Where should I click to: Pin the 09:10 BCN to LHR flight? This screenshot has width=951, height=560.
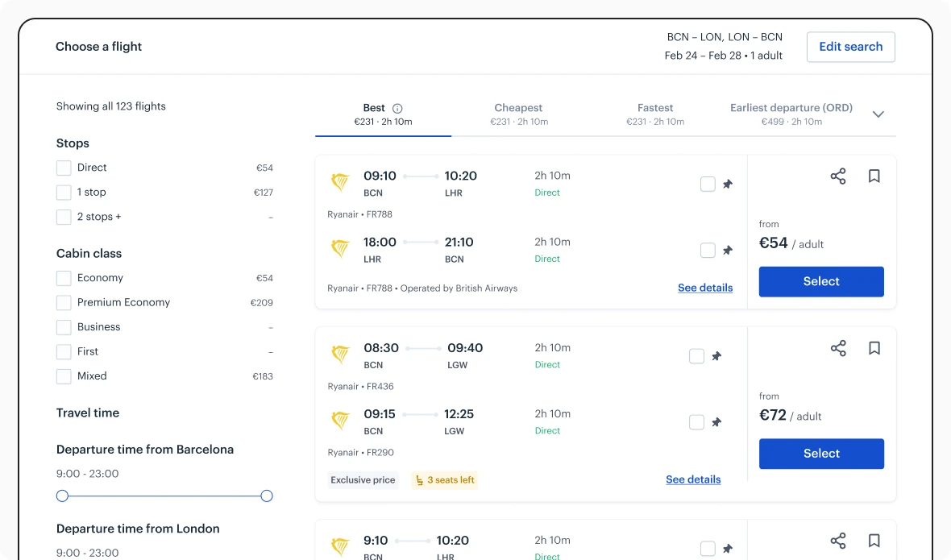(728, 184)
